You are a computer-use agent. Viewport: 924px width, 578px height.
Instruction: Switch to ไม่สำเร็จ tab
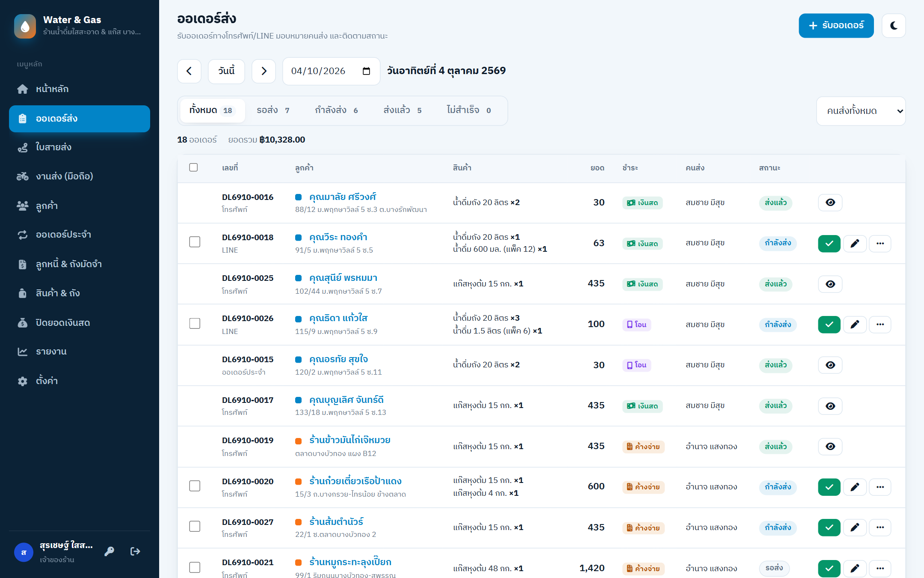click(x=469, y=110)
